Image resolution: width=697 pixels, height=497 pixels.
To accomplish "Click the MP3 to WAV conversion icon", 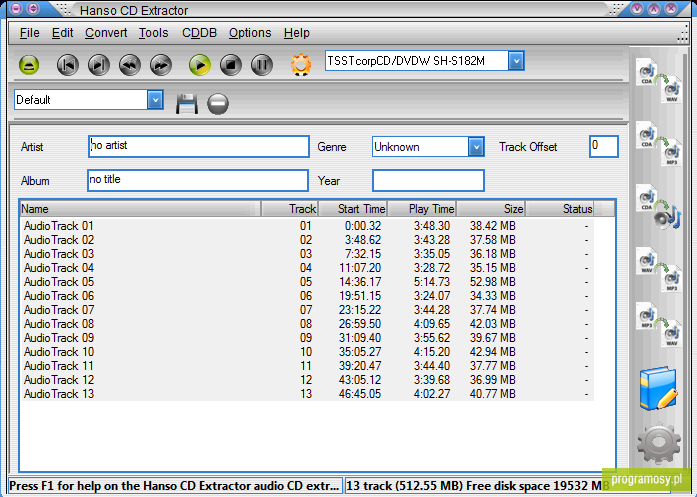I will pyautogui.click(x=659, y=325).
